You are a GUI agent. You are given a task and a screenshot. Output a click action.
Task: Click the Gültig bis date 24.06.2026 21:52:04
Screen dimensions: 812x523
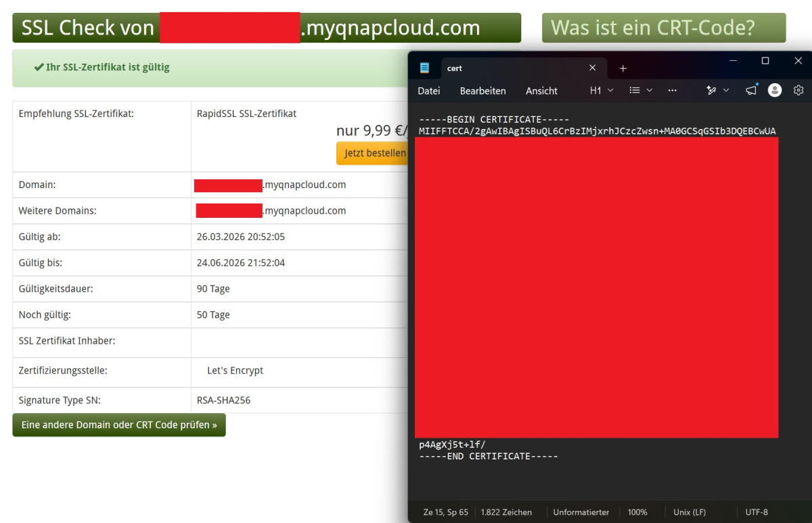pos(241,263)
